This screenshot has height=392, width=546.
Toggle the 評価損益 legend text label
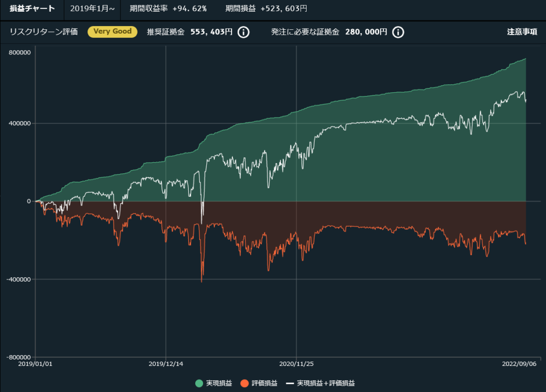(264, 383)
